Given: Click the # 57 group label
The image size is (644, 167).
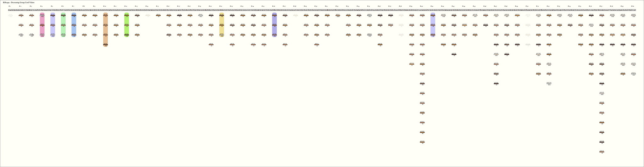Looking at the screenshot, I should pyautogui.click(x=601, y=6).
